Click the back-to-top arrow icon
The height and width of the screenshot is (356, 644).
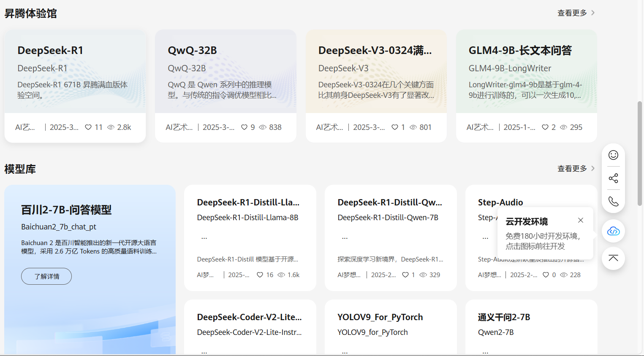(x=613, y=258)
